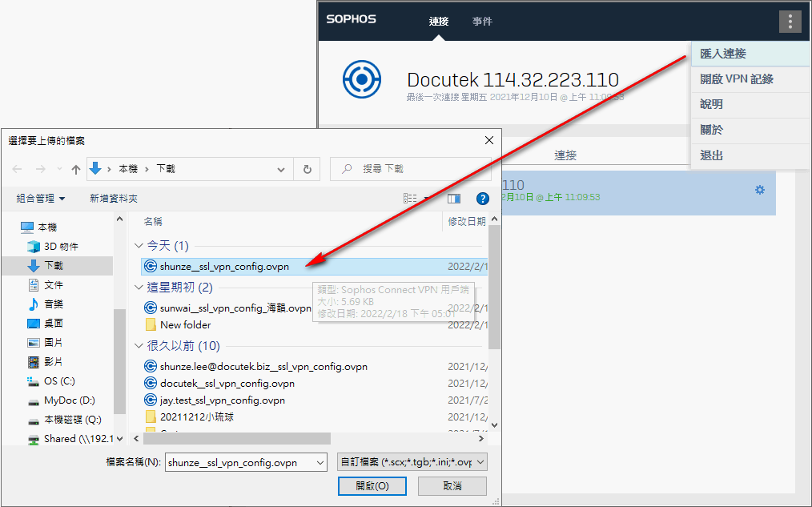The width and height of the screenshot is (812, 507).
Task: Change the file view layout icon
Action: (410, 199)
